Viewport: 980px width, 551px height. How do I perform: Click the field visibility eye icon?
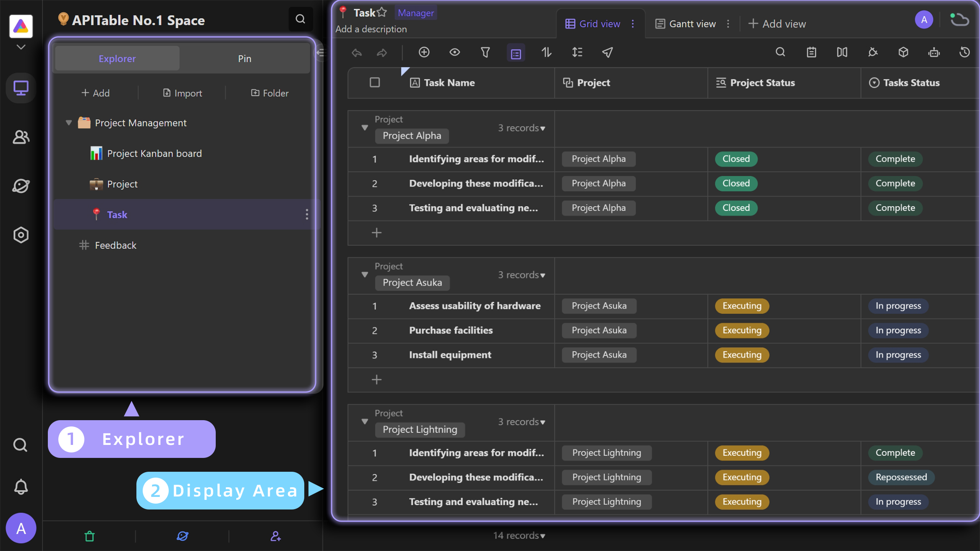(x=455, y=52)
